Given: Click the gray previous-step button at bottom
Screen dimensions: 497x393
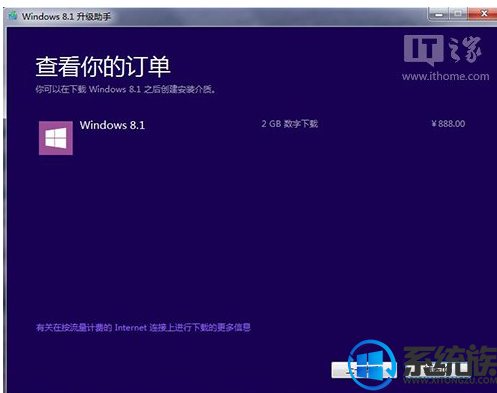Looking at the screenshot, I should click(364, 370).
